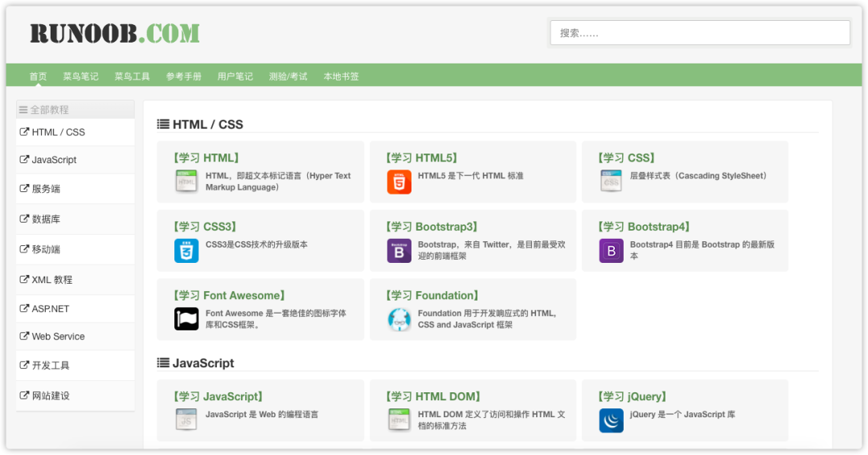The height and width of the screenshot is (455, 868).
Task: Select ASP.NET label in sidebar
Action: pos(51,309)
